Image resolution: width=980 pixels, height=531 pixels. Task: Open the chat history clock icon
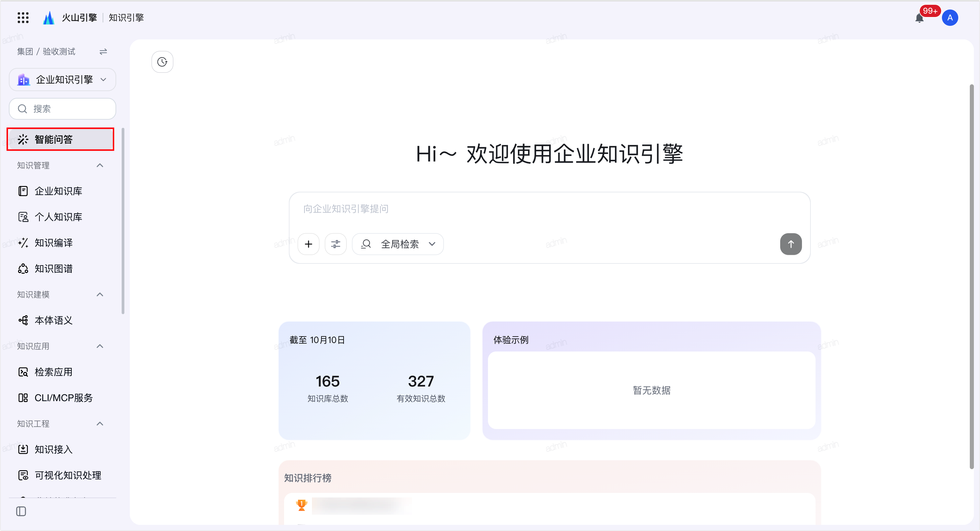162,62
